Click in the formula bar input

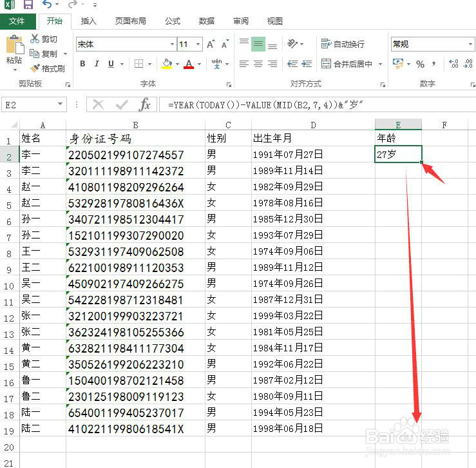coord(318,105)
